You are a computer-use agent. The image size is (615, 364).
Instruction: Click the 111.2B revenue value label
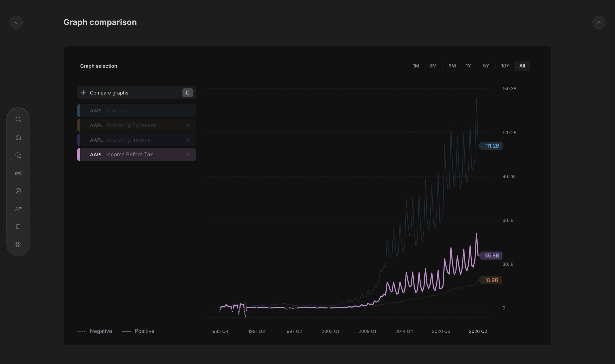[491, 146]
